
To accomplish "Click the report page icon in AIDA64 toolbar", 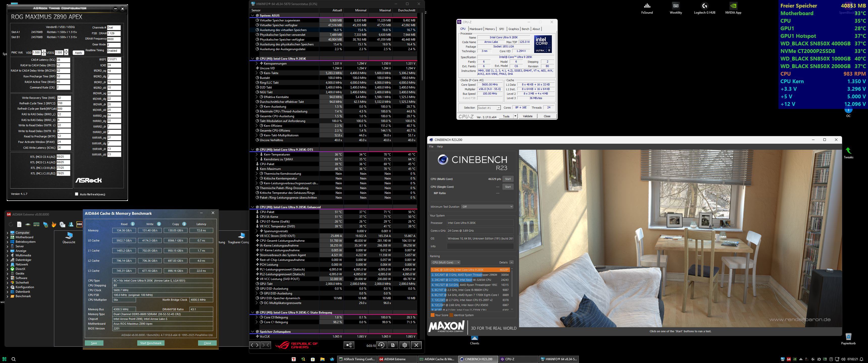I will click(x=19, y=224).
